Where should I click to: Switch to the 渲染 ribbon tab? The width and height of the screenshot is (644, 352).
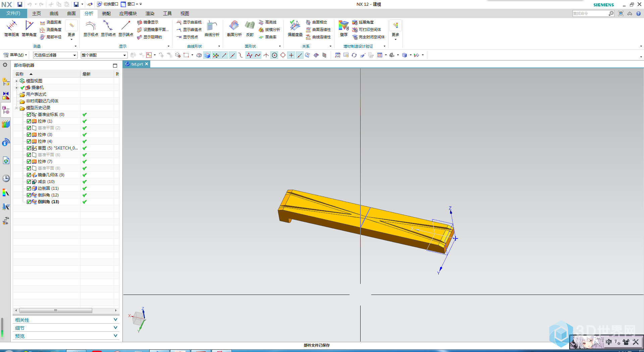pos(150,13)
